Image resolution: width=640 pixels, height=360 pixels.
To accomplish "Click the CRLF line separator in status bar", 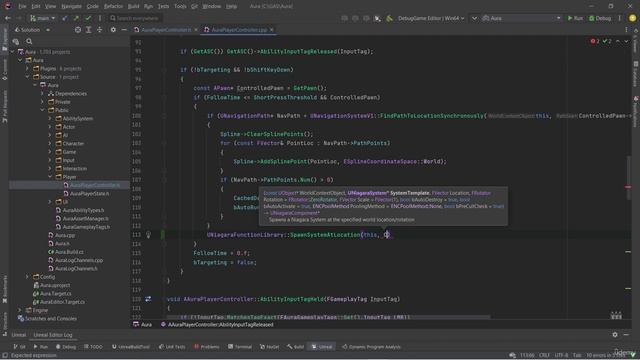I will [544, 355].
